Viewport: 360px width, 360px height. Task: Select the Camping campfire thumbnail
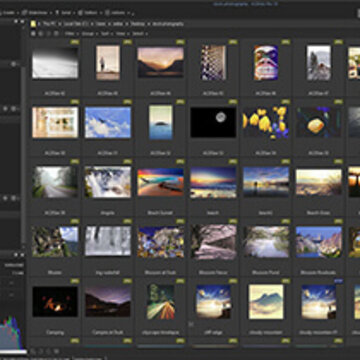point(55,301)
